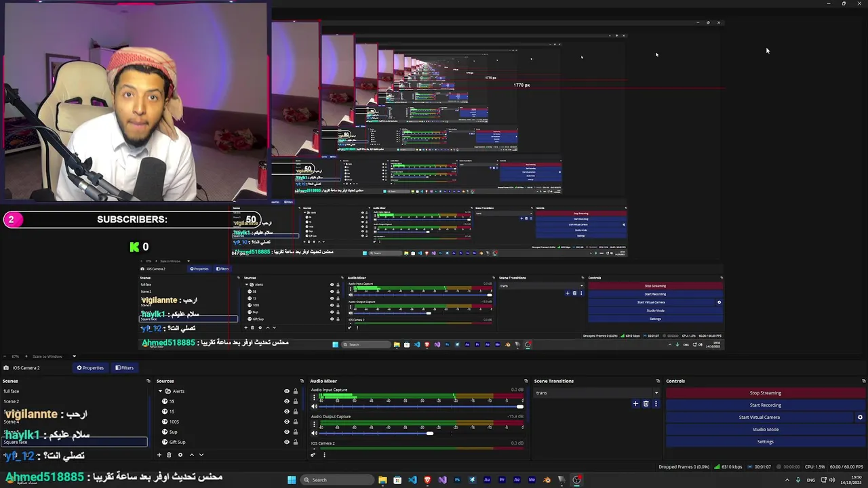Start Virtual Camera
Viewport: 868px width, 488px height.
tap(759, 418)
